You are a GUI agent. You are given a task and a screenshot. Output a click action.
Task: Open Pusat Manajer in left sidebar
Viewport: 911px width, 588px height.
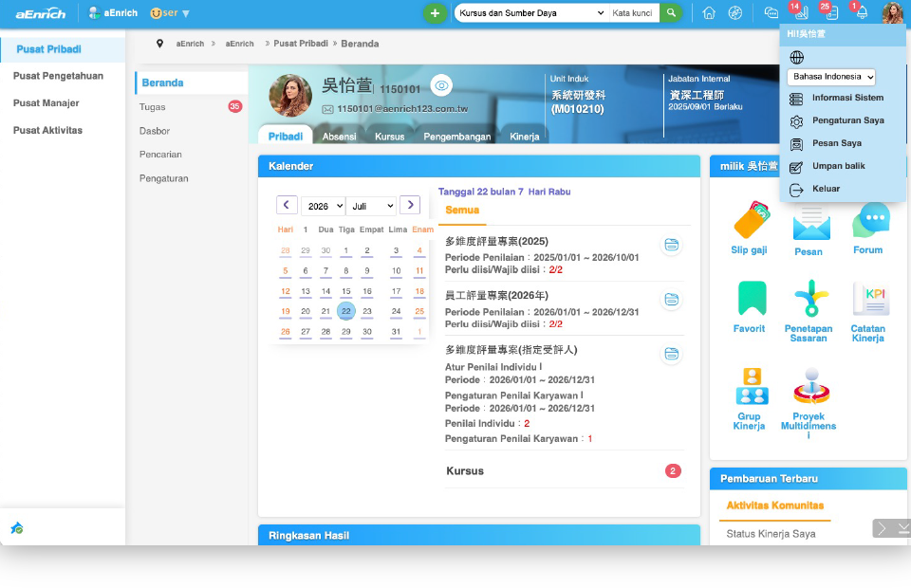coord(46,103)
